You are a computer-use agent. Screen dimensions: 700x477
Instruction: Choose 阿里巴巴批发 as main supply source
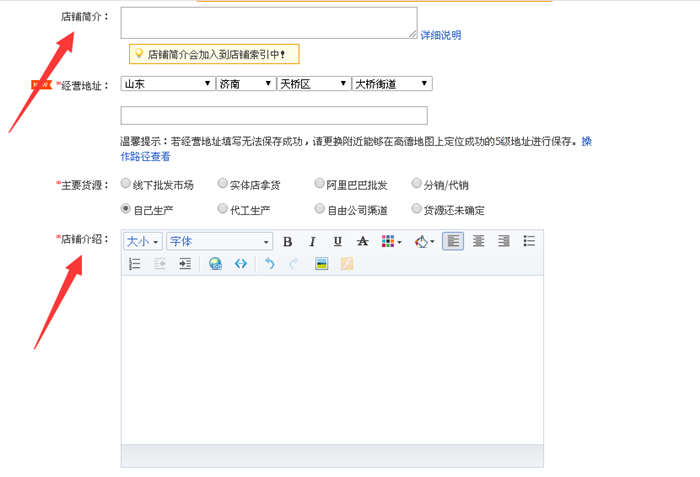click(x=319, y=184)
